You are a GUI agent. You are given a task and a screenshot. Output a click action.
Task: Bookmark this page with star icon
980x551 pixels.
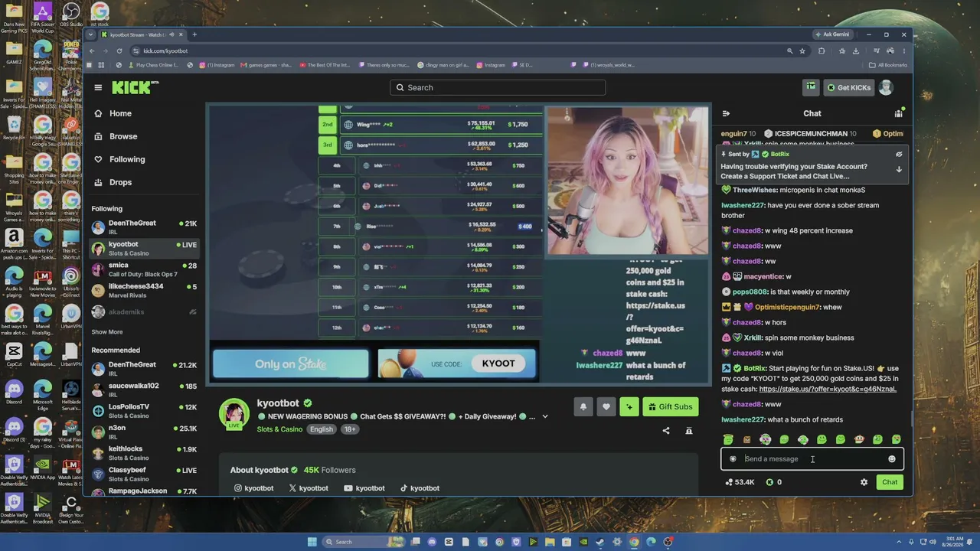click(802, 51)
